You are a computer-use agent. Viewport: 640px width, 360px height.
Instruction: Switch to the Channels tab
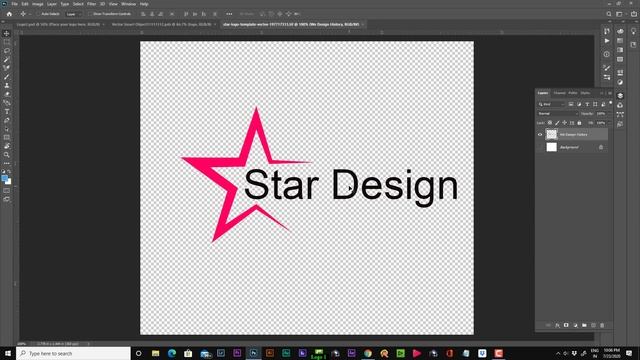click(x=559, y=93)
